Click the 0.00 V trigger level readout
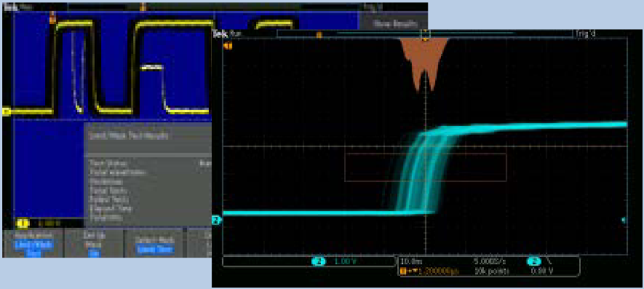This screenshot has width=644, height=289. 541,272
